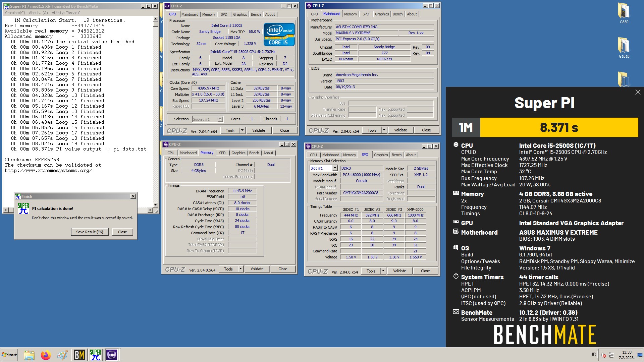644x362 pixels.
Task: Open the Socket #1 selection dropdown
Action: pos(220,119)
